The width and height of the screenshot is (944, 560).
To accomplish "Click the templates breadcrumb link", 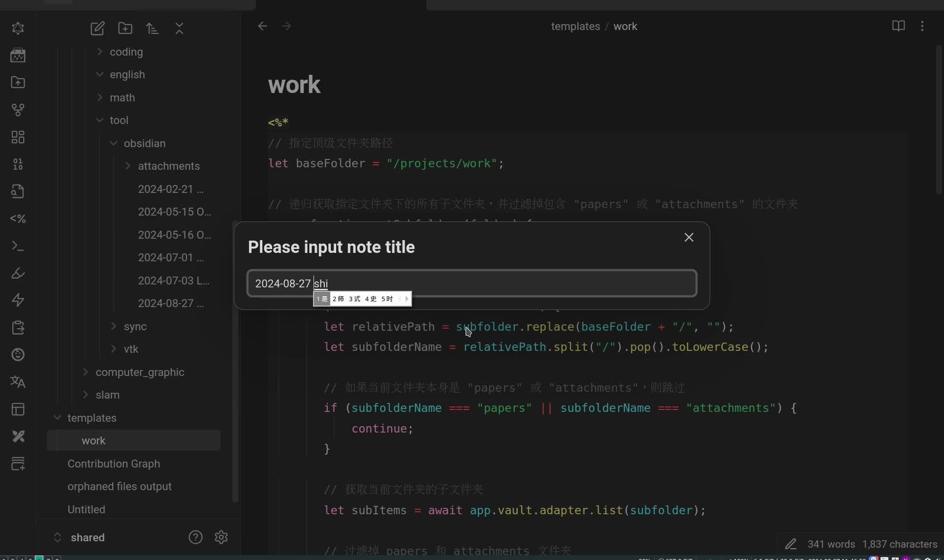I will (x=575, y=26).
